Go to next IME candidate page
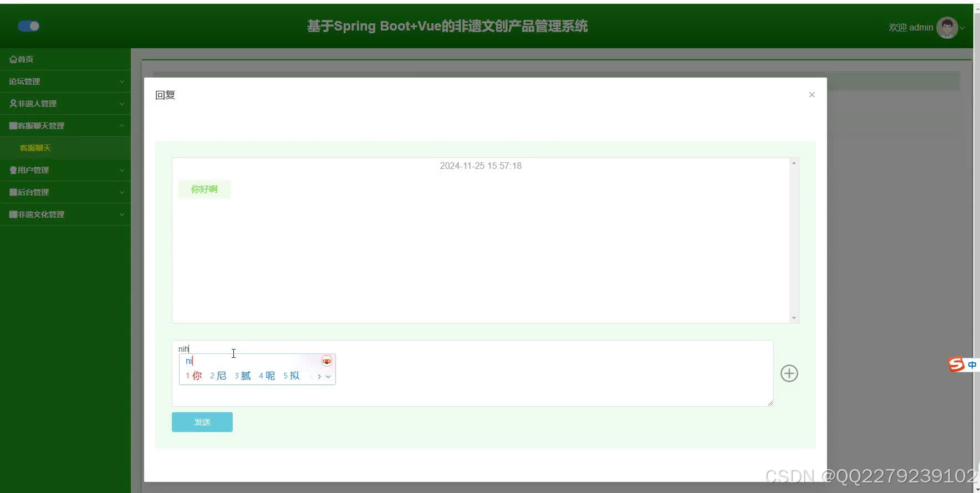 tap(319, 377)
